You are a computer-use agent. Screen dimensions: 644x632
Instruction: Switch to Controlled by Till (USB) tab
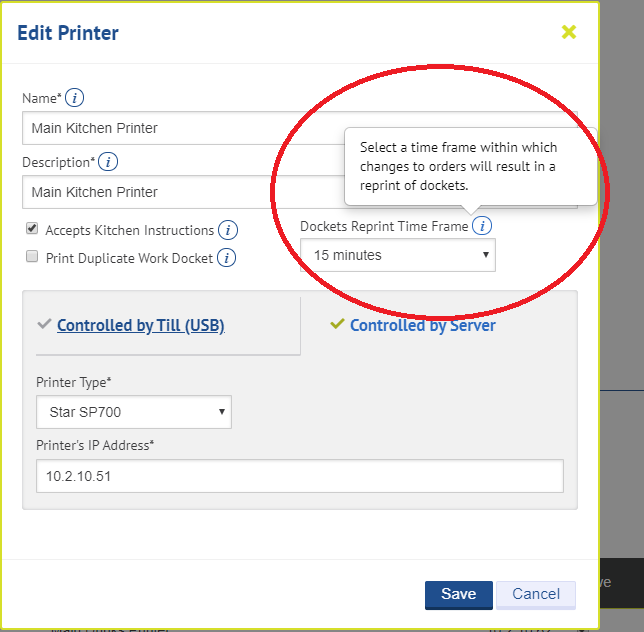pyautogui.click(x=140, y=325)
